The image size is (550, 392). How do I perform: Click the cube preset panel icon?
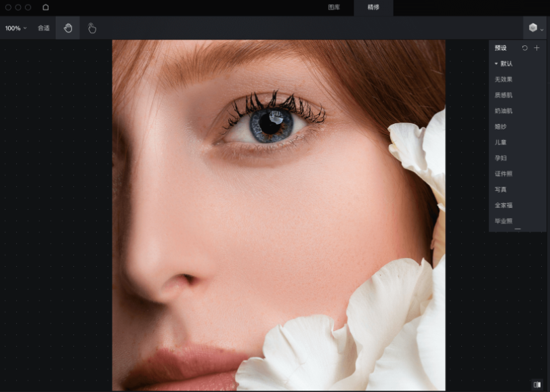click(x=533, y=28)
